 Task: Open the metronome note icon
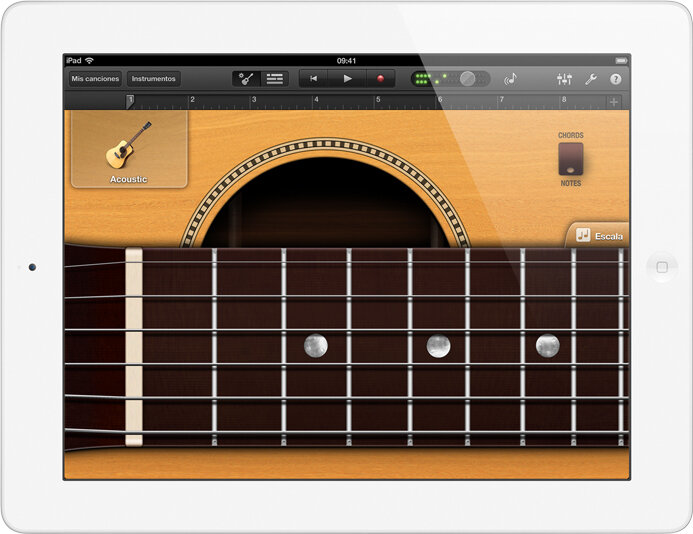(510, 79)
